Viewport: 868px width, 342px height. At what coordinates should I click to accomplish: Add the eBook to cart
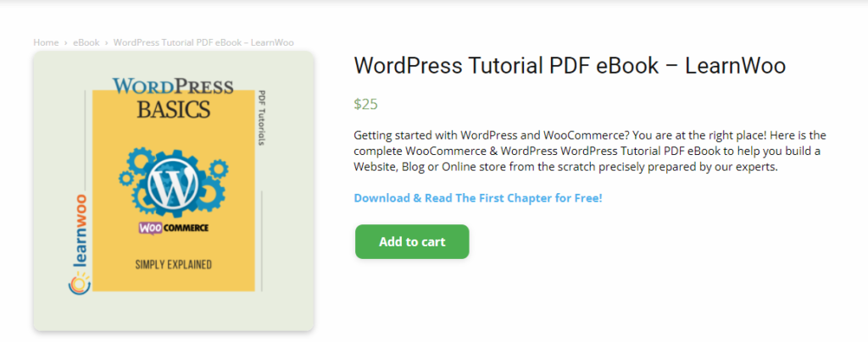(x=412, y=241)
